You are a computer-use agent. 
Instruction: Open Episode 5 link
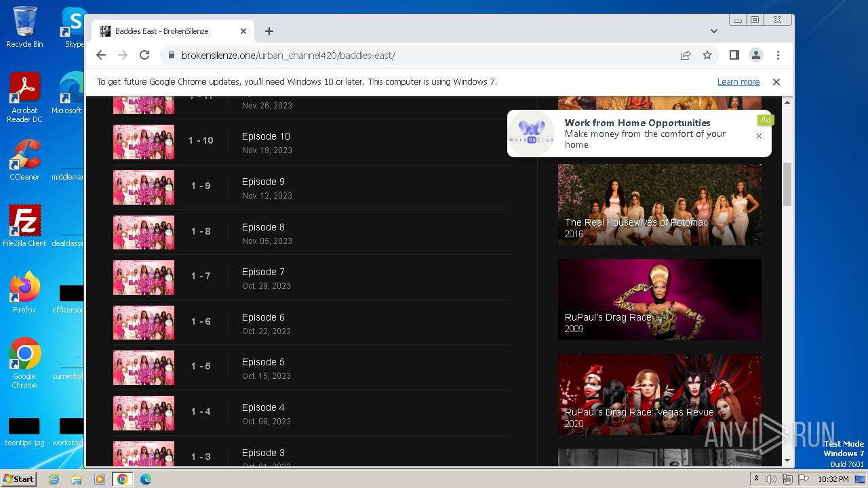pyautogui.click(x=263, y=362)
